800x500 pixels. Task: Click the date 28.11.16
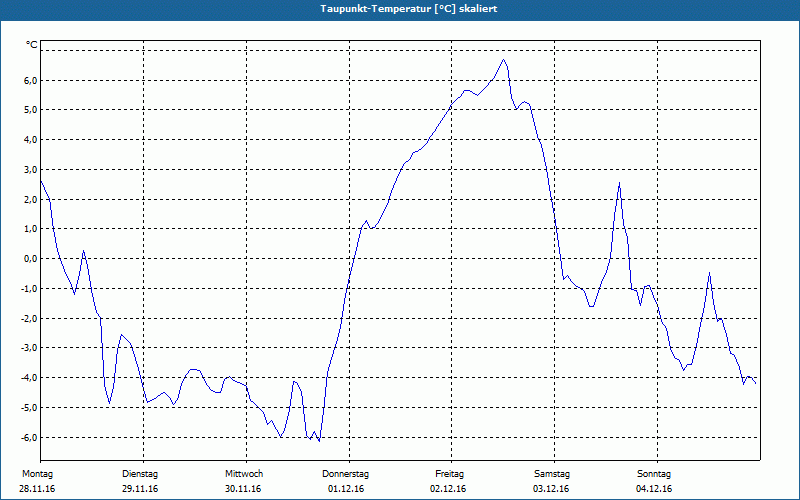37,489
